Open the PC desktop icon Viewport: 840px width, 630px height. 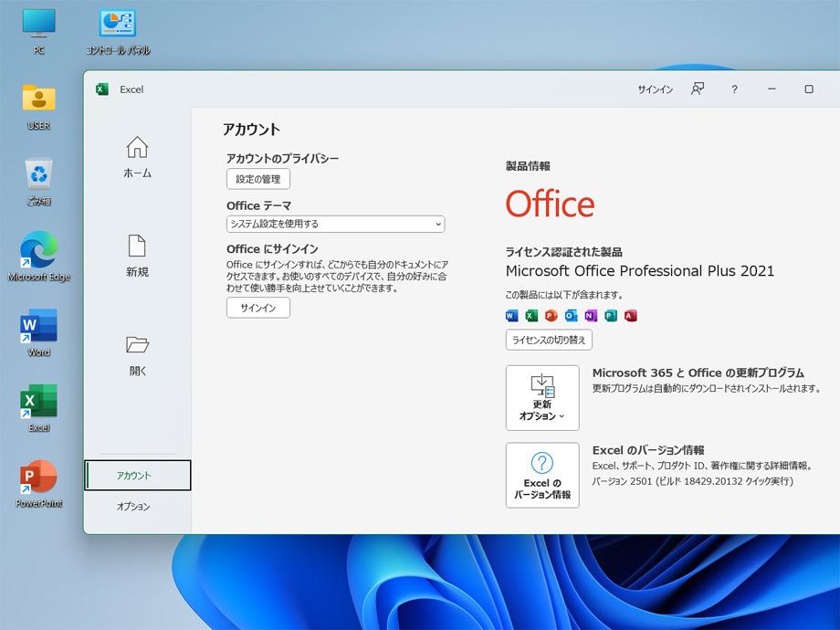coord(38,31)
